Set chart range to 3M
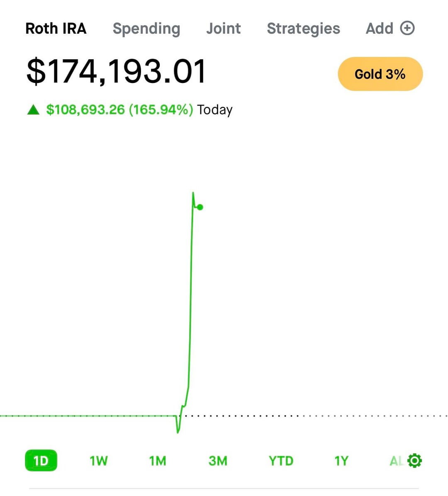 [218, 461]
